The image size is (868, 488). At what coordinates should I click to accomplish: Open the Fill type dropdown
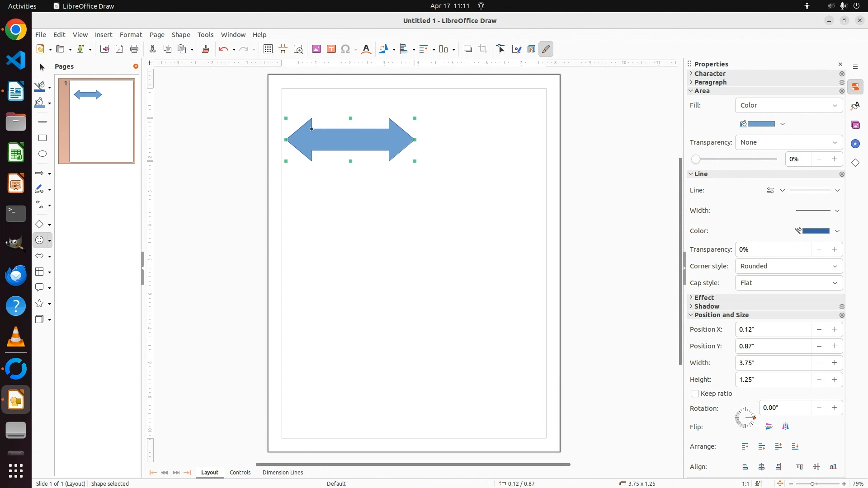click(x=789, y=105)
